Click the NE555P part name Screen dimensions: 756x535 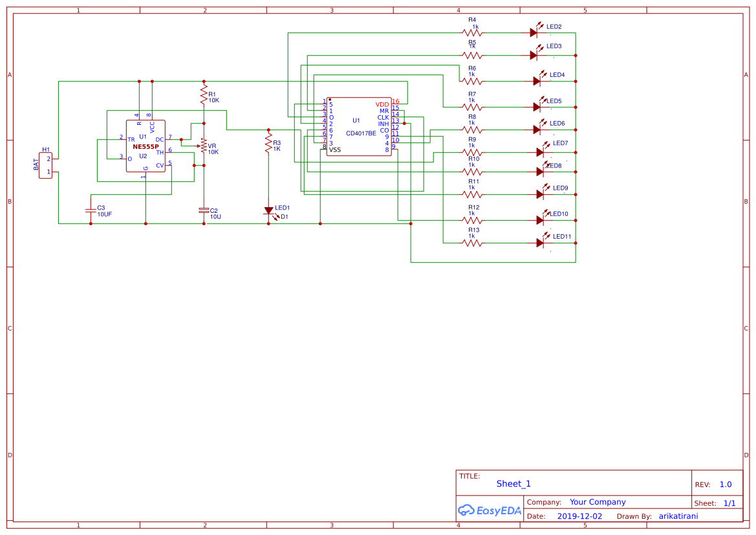pyautogui.click(x=146, y=147)
